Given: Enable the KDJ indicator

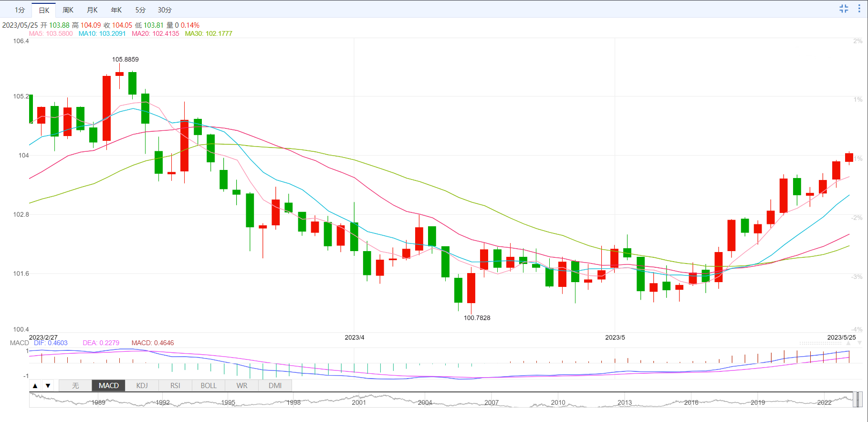Looking at the screenshot, I should 142,386.
